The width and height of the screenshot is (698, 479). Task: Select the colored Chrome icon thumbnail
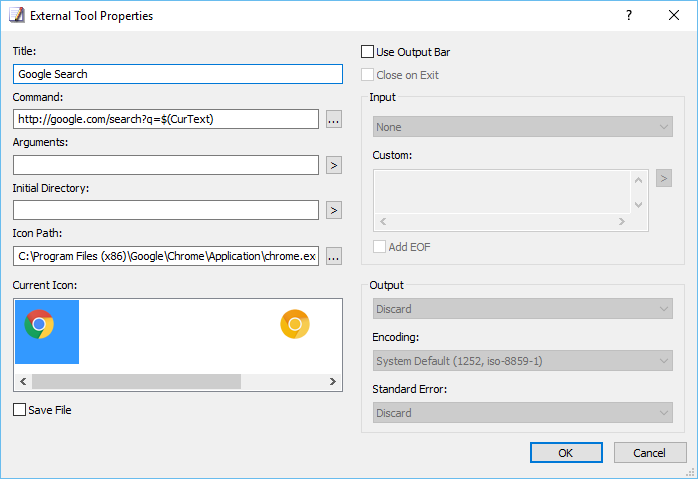pos(47,332)
